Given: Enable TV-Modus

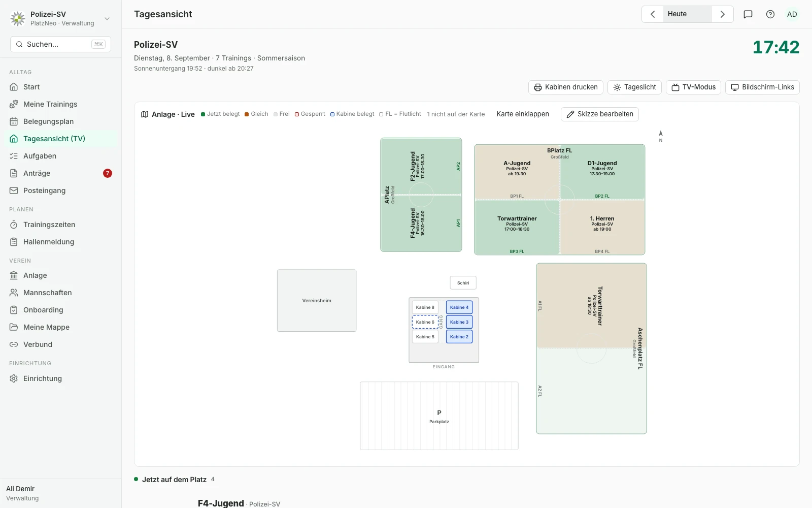Looking at the screenshot, I should click(694, 87).
